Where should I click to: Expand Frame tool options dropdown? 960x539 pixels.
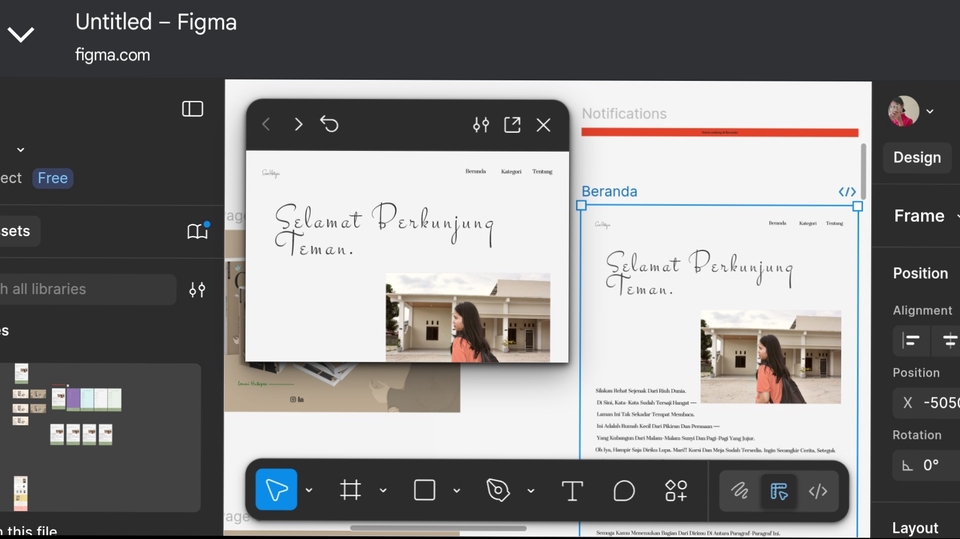[383, 490]
